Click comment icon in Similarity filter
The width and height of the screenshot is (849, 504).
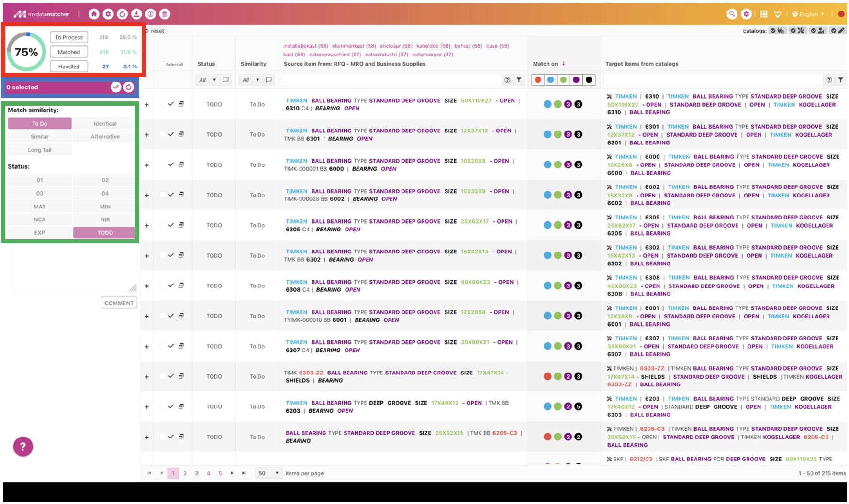(x=269, y=80)
